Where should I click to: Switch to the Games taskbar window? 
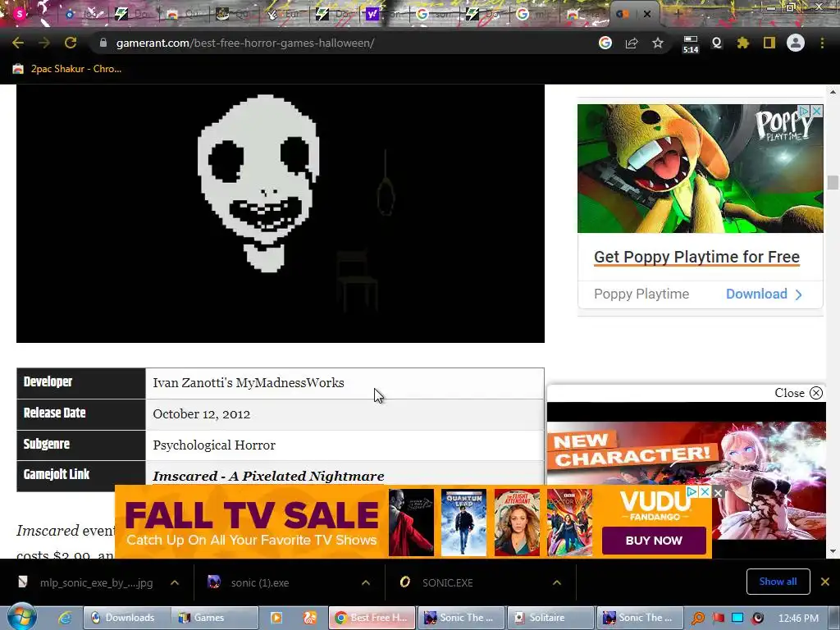[x=216, y=618]
